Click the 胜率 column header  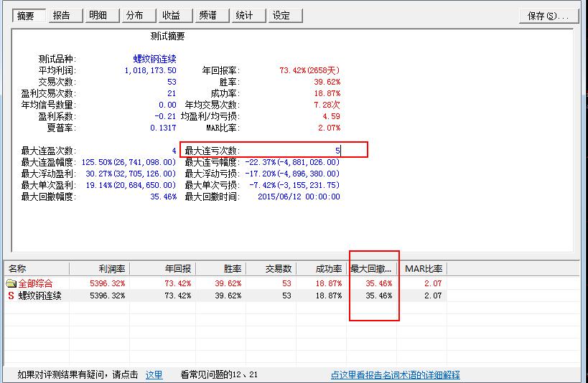tap(221, 269)
